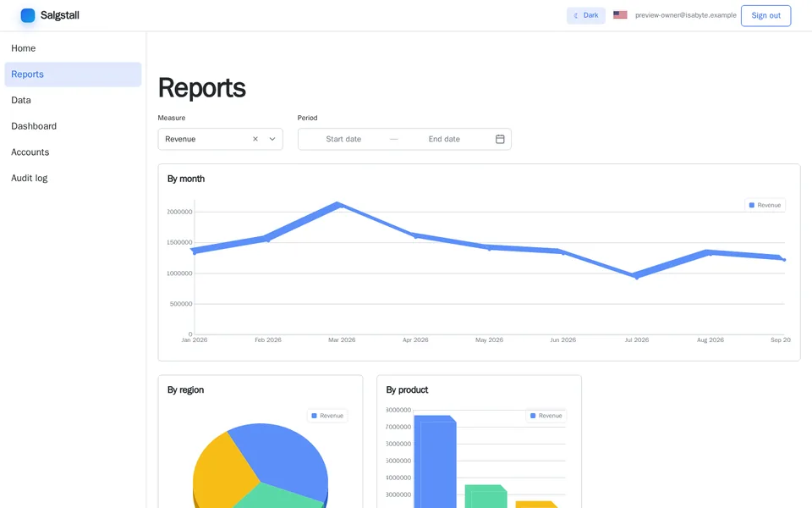This screenshot has height=508, width=812.
Task: Toggle Revenue legend in By product chart
Action: point(546,416)
